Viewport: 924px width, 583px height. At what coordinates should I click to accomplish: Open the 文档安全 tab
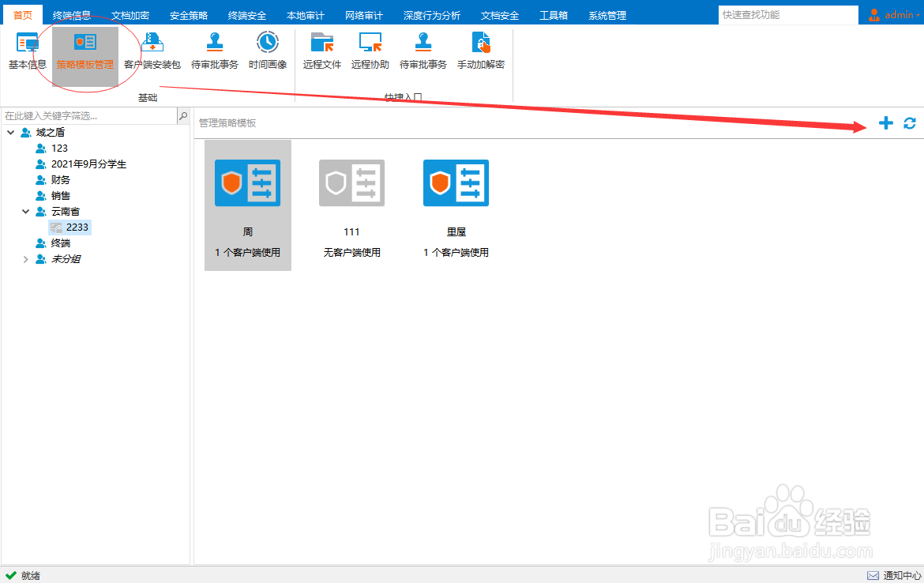500,15
